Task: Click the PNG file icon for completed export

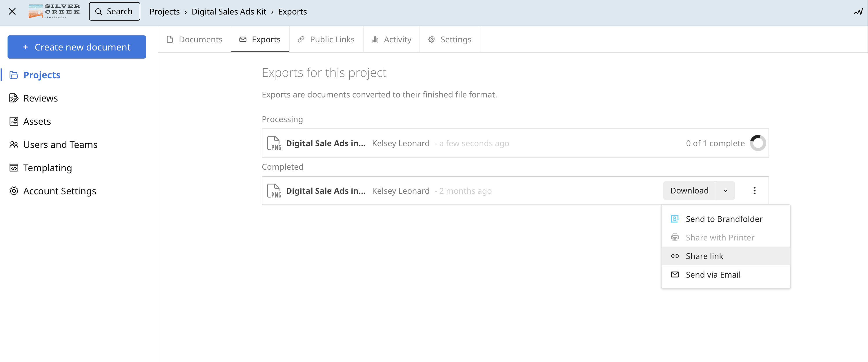Action: (273, 190)
